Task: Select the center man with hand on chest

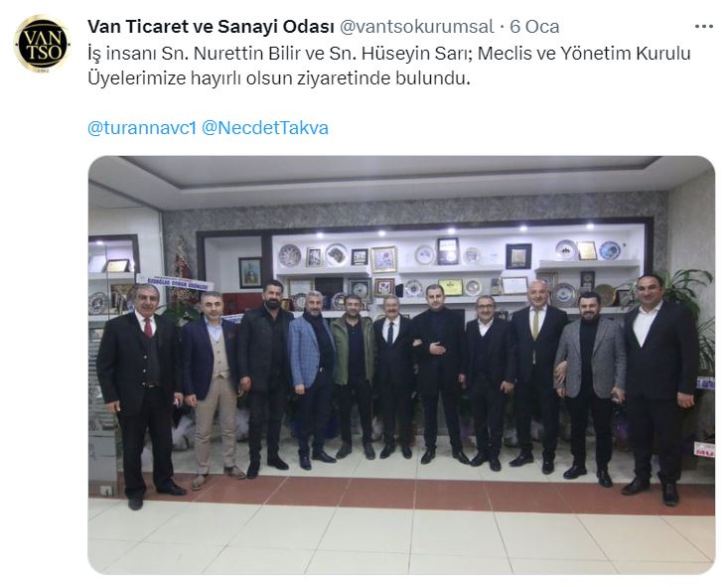Action: point(439,373)
